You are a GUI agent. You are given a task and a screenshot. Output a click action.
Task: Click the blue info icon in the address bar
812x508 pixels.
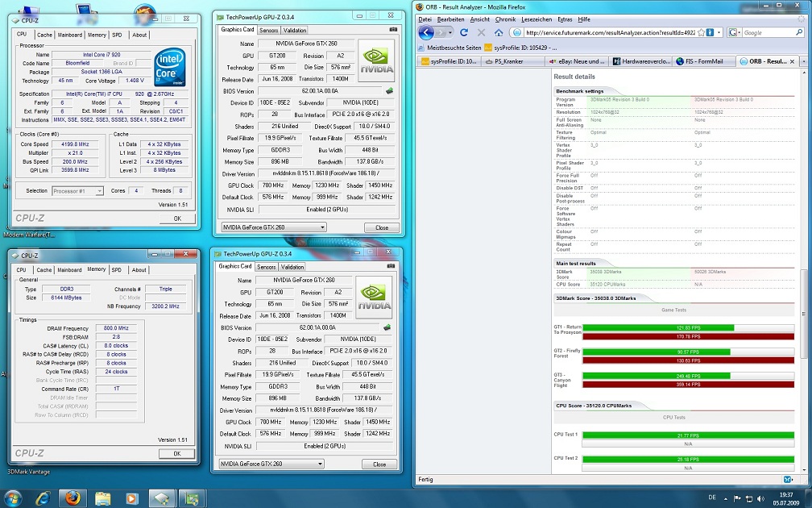(x=710, y=32)
